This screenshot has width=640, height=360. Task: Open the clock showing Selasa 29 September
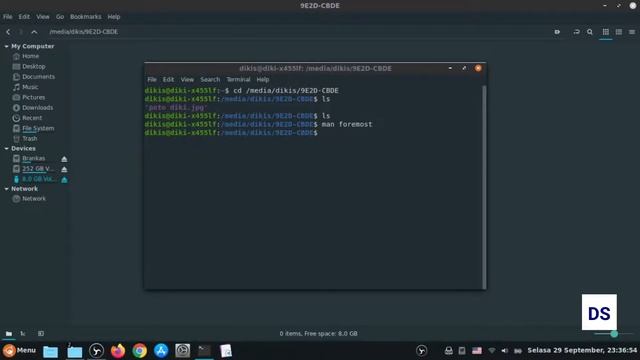pos(582,350)
